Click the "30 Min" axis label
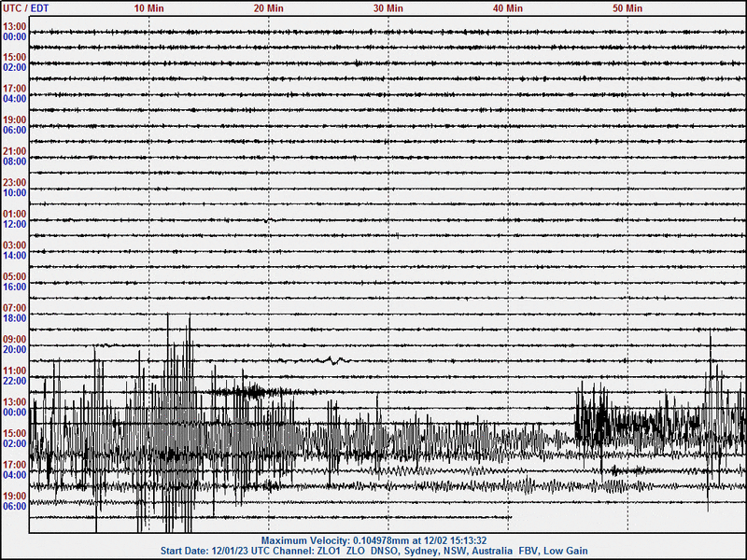The height and width of the screenshot is (560, 747). 388,8
